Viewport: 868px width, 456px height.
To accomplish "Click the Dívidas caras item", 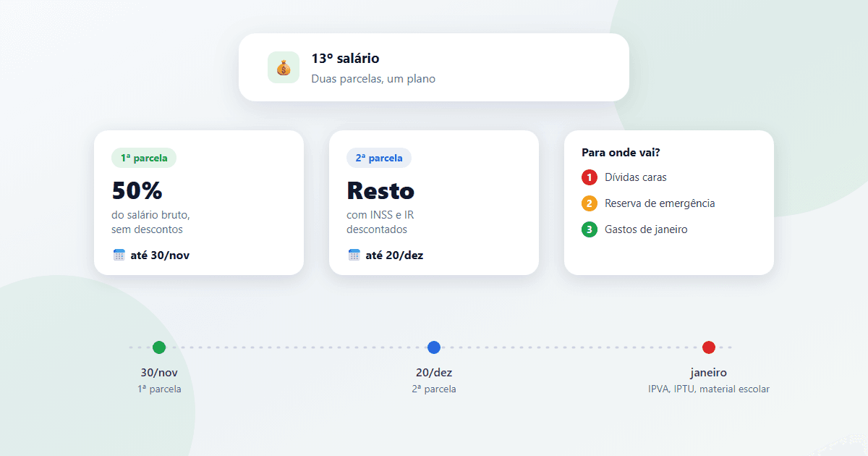I will tap(636, 177).
